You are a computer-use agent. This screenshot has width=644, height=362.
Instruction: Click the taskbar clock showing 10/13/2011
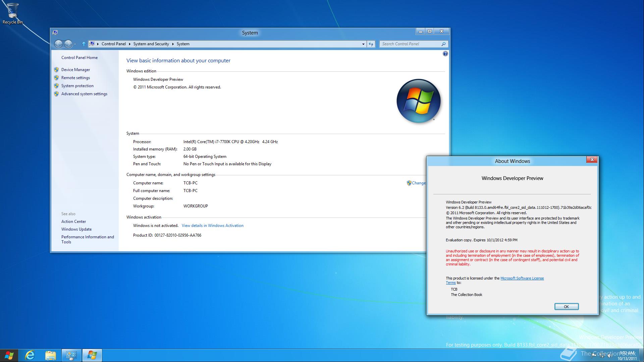pyautogui.click(x=627, y=356)
